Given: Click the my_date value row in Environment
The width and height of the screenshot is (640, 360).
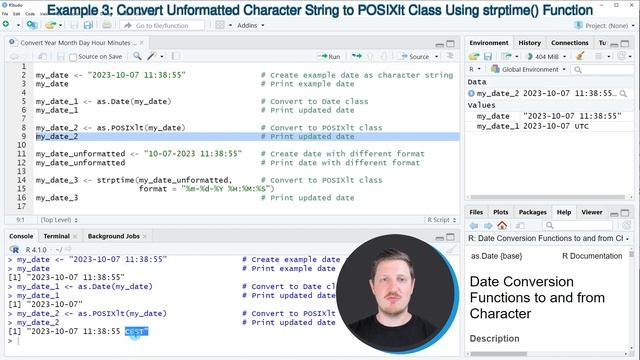Looking at the screenshot, I should (x=549, y=116).
